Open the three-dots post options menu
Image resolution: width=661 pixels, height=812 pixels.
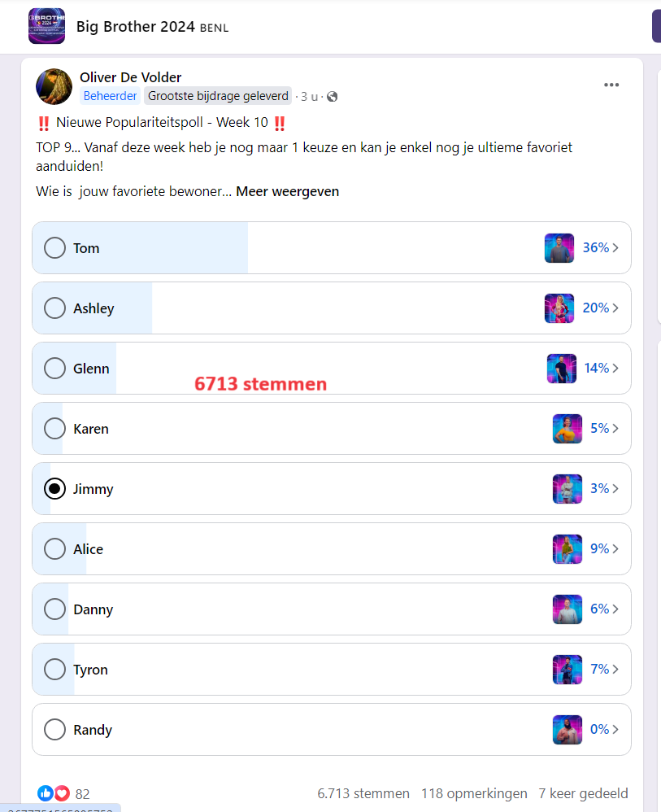[611, 85]
